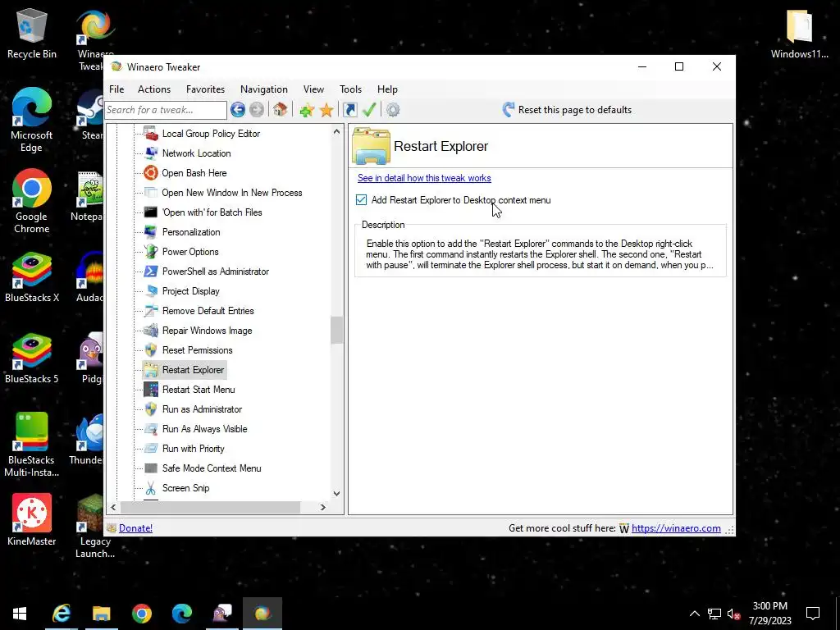
Task: Open the File menu
Action: pyautogui.click(x=116, y=89)
